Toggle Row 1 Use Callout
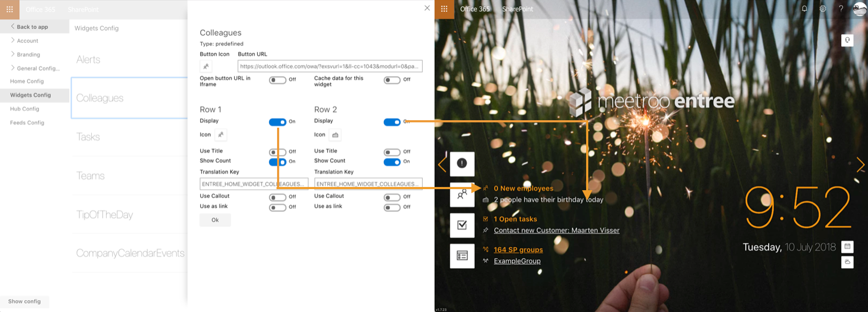 [x=278, y=197]
